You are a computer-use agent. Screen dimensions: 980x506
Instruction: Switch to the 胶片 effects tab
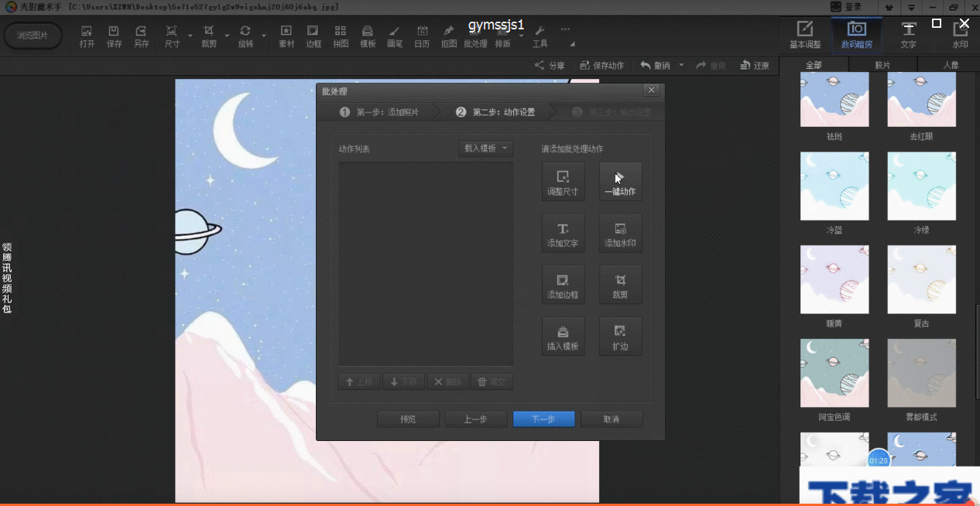click(882, 65)
